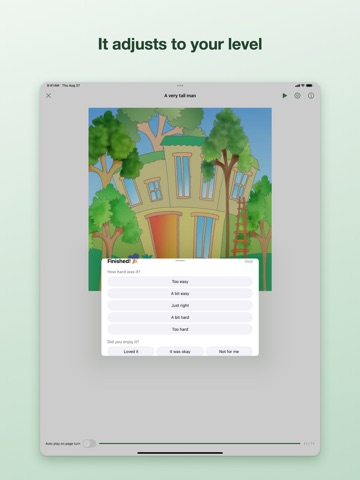Viewport: 360px width, 480px height.
Task: Click the page counter text
Action: click(309, 444)
